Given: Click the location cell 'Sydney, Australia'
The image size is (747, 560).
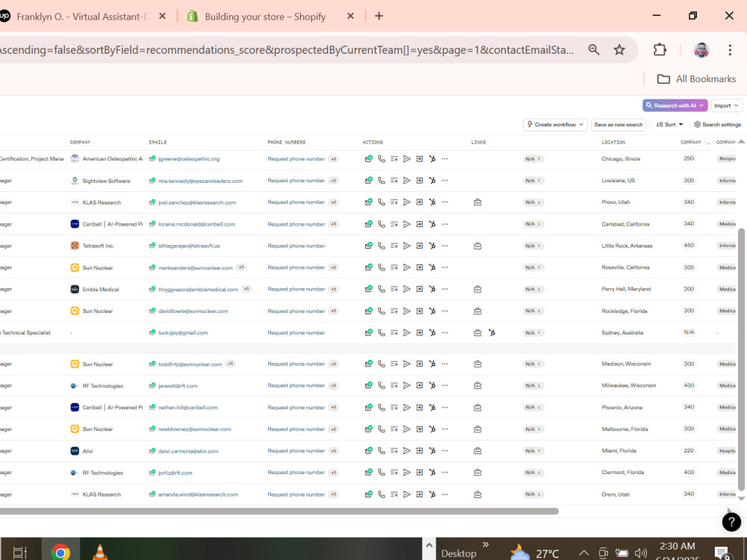Looking at the screenshot, I should pos(622,333).
